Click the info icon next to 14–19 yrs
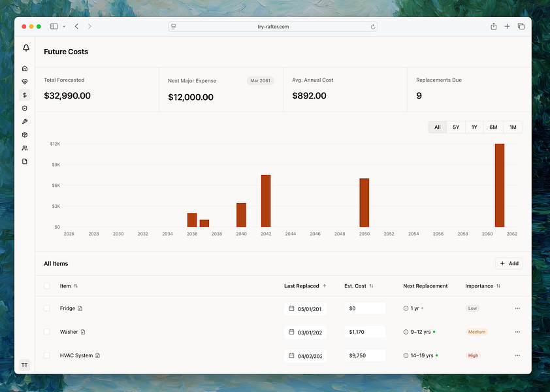The height and width of the screenshot is (392, 550). (x=406, y=355)
